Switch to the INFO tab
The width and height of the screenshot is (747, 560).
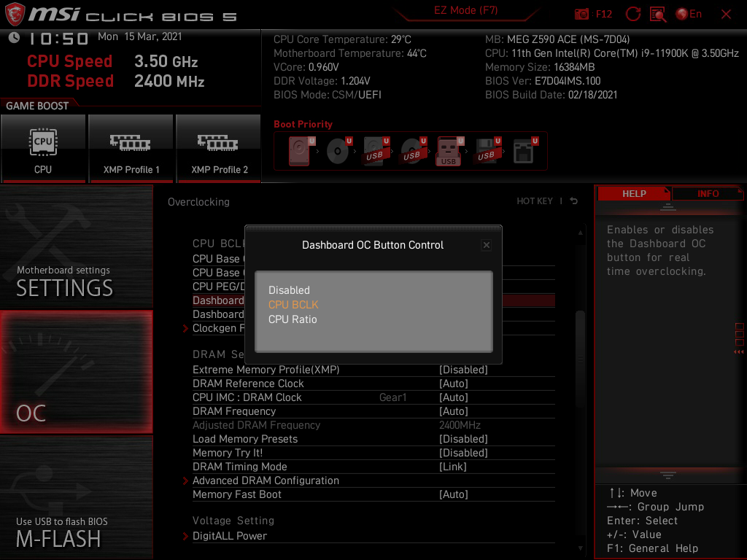[x=708, y=194]
